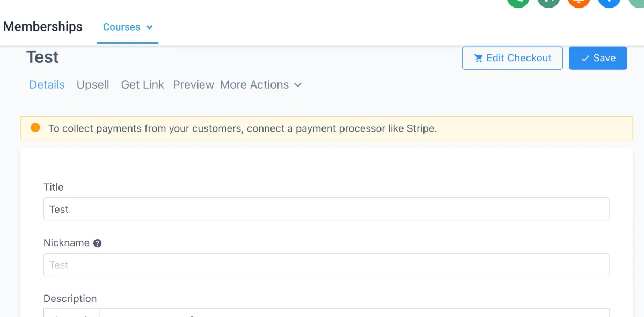Open the light green profile avatar

(636, 3)
